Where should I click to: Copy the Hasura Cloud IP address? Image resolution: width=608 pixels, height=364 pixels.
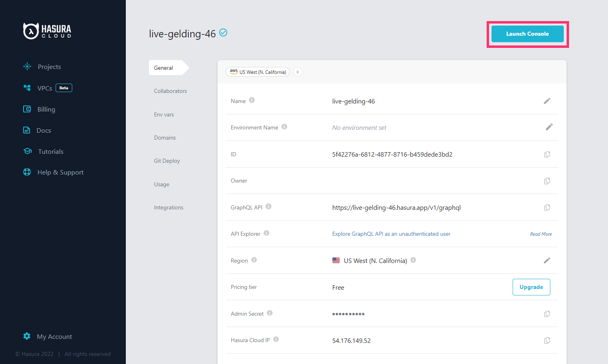[547, 340]
